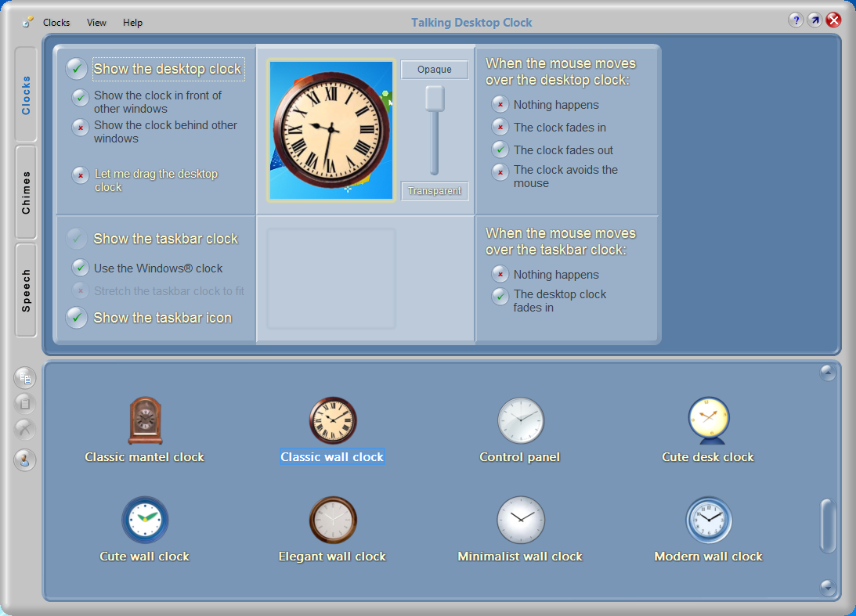Viewport: 856px width, 616px height.
Task: Open the Clocks menu
Action: (x=56, y=23)
